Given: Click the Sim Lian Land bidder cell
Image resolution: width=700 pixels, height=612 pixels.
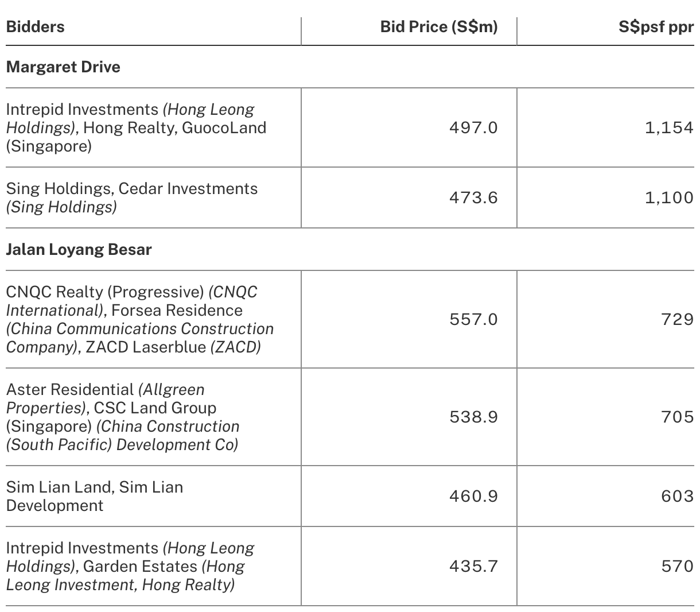Looking at the screenshot, I should point(95,496).
